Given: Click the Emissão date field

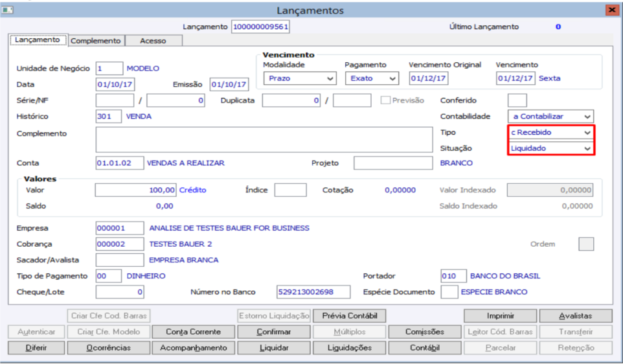Looking at the screenshot, I should [229, 84].
